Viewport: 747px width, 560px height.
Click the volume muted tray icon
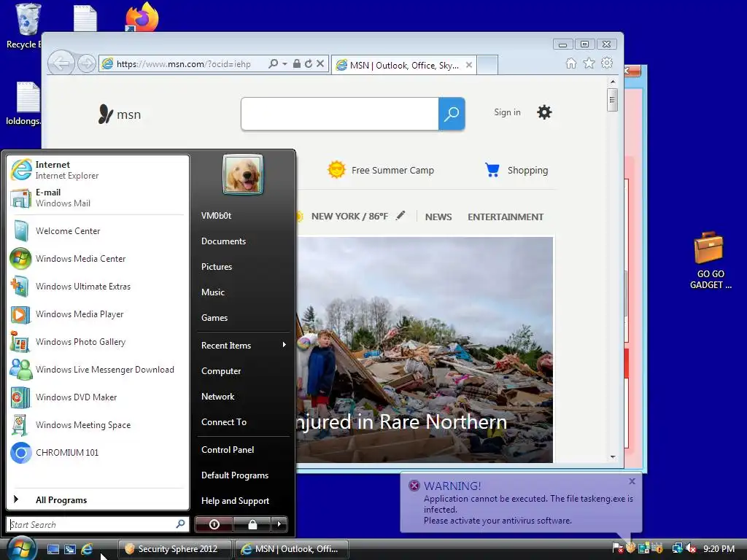pos(691,548)
